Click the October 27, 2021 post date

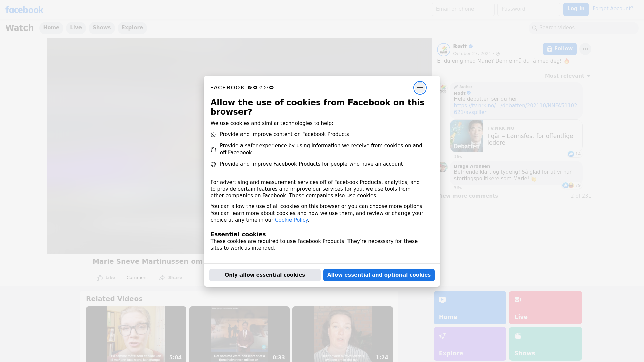coord(472,54)
